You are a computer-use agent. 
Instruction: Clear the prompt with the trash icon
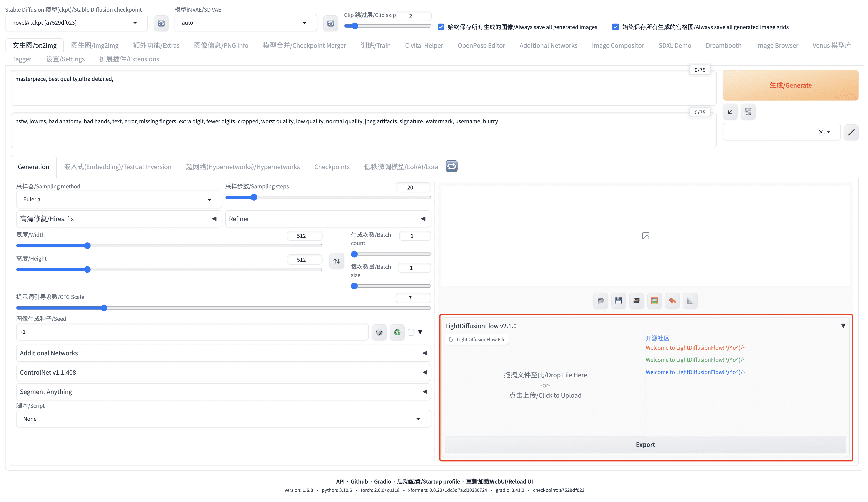point(748,112)
